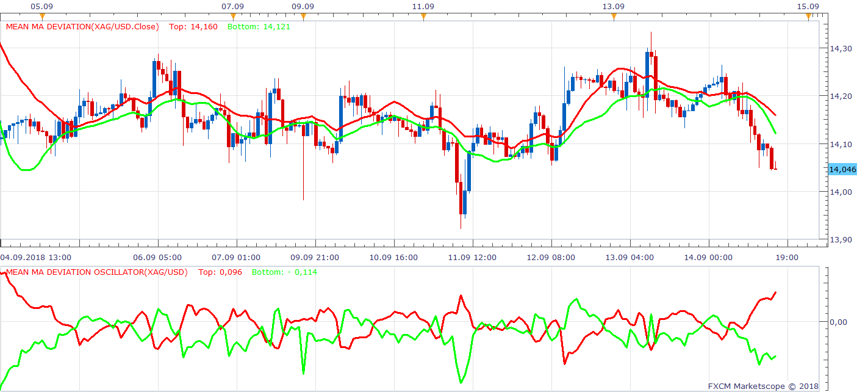Click the 09.09 date label at top

[303, 6]
